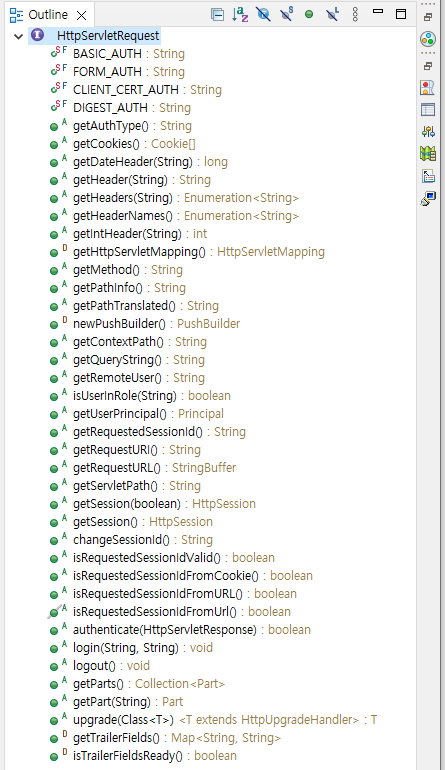This screenshot has width=445, height=770.
Task: Click the Collapse All toolbar icon
Action: point(217,14)
